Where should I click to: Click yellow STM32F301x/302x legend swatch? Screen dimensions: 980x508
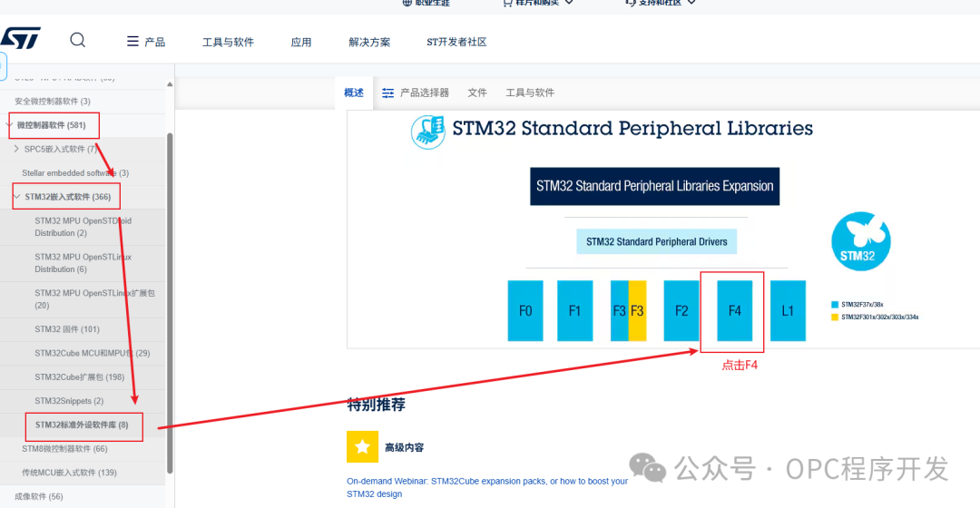click(835, 317)
